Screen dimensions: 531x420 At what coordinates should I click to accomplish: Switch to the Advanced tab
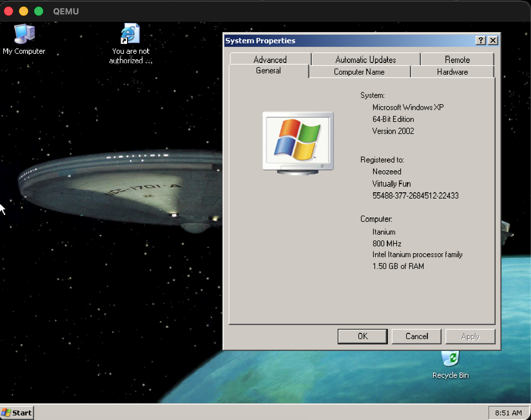pyautogui.click(x=270, y=59)
